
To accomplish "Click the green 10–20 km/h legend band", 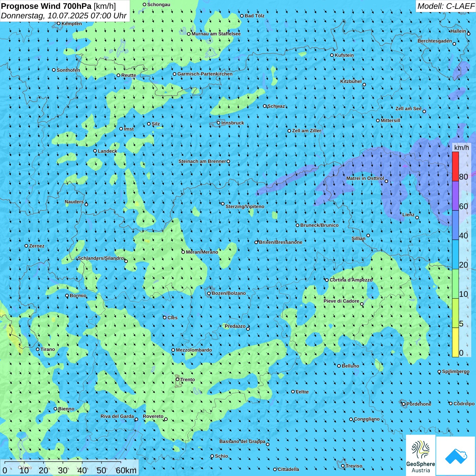I will pyautogui.click(x=455, y=284).
